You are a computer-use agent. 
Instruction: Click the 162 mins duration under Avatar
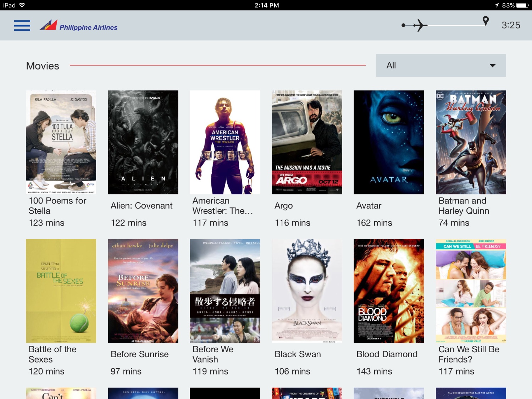pyautogui.click(x=374, y=223)
